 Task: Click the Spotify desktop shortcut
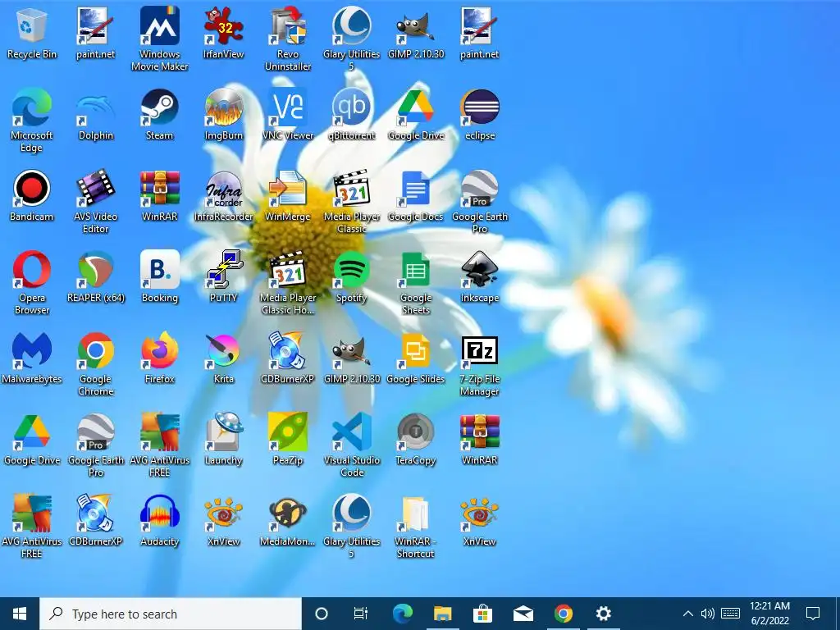click(x=351, y=277)
